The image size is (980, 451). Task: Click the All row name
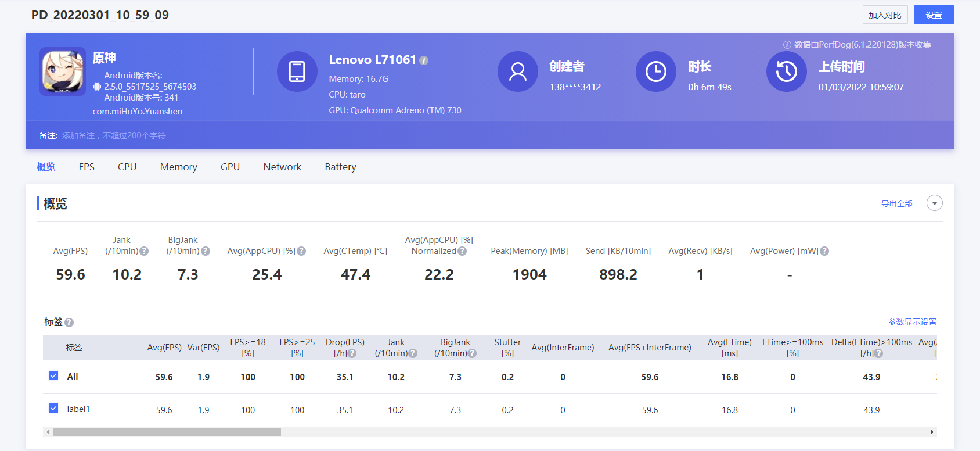pyautogui.click(x=73, y=377)
